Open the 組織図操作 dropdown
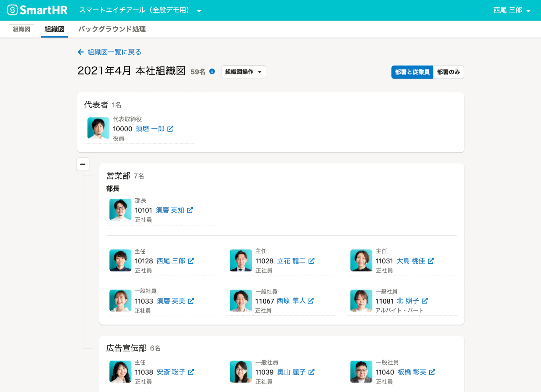This screenshot has height=392, width=541. point(244,72)
